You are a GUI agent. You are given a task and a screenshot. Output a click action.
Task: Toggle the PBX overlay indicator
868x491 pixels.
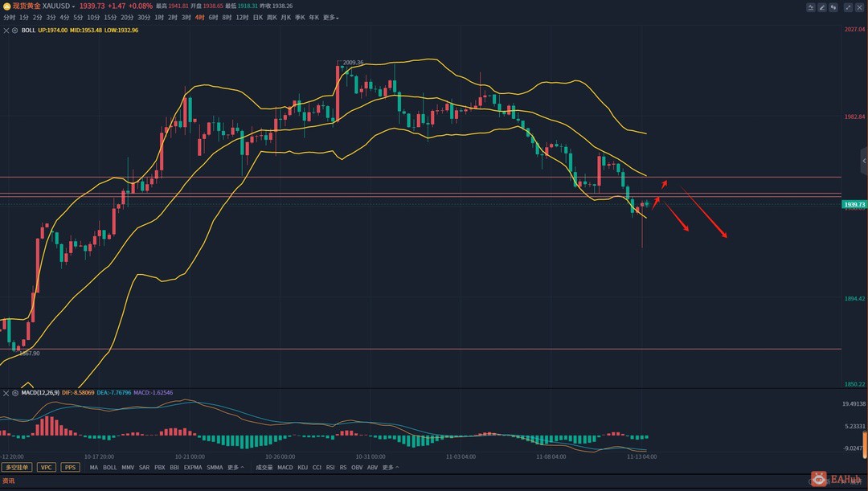[159, 468]
